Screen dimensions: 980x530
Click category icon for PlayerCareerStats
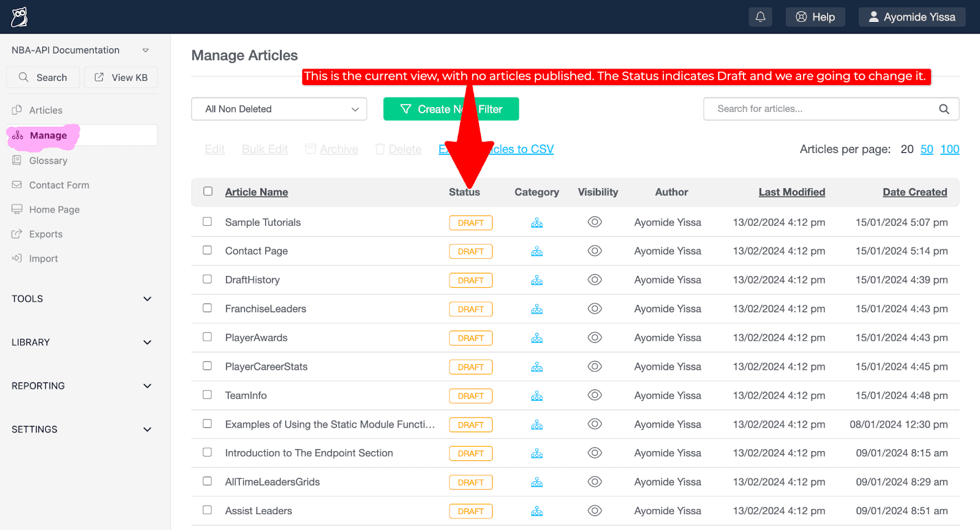tap(537, 367)
